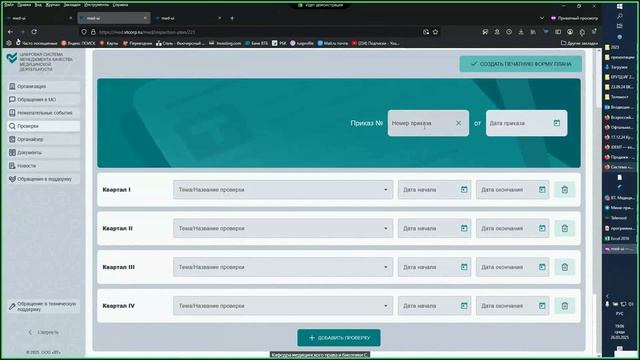Open Организация in the sidebar
640x360 pixels.
[x=44, y=86]
